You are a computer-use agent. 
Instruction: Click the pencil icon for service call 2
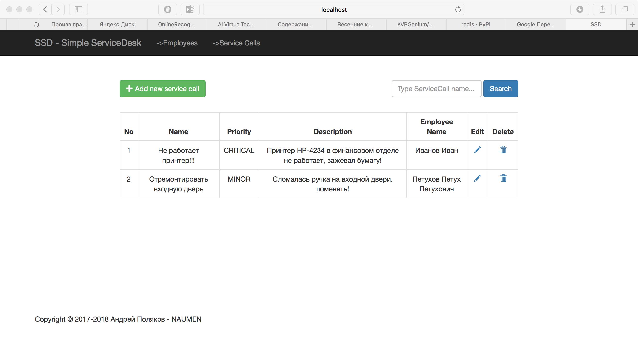477,179
